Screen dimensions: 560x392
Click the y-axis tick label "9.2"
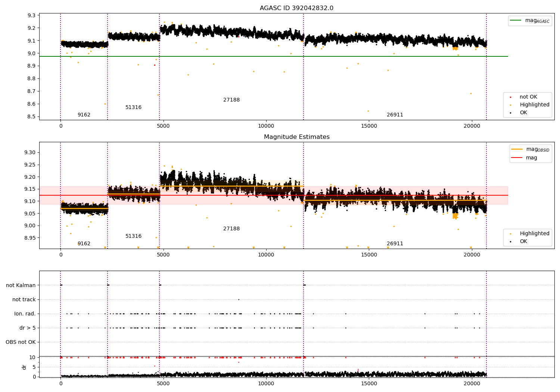tap(32, 28)
